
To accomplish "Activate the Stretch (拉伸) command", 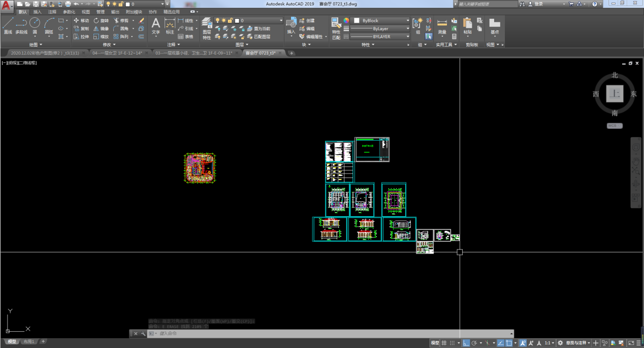I will 81,37.
